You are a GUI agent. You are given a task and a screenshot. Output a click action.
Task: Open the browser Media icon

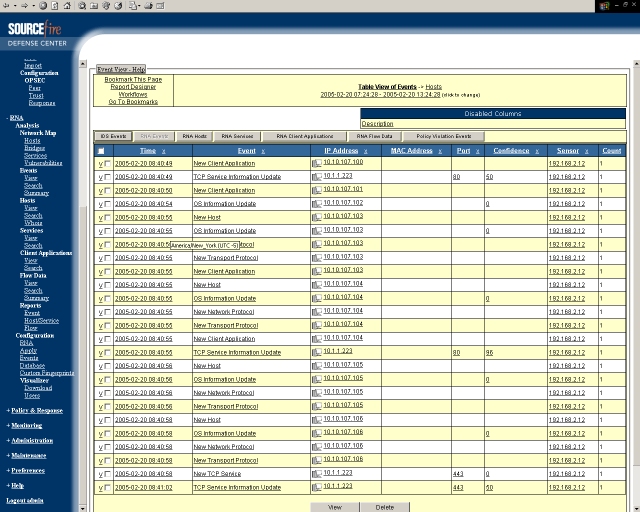[106, 6]
